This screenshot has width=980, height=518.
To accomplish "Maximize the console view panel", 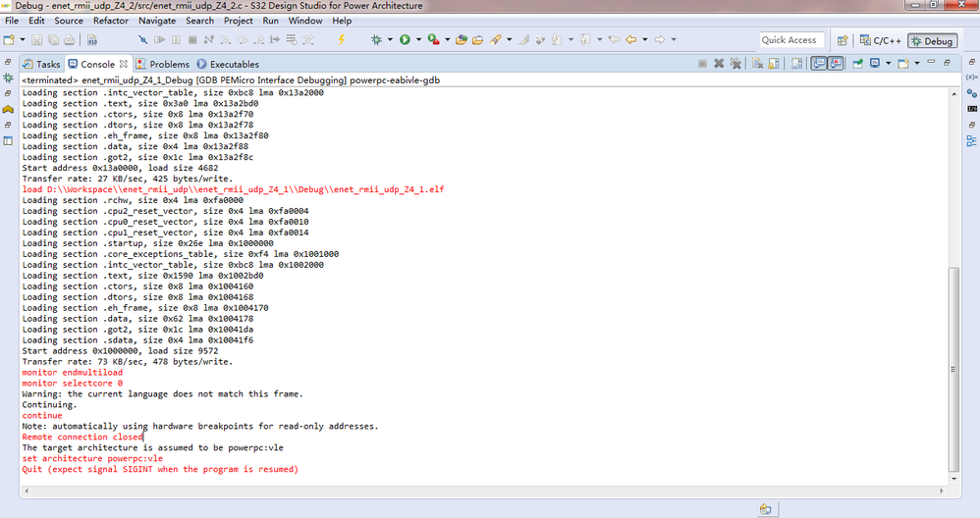I will point(947,63).
